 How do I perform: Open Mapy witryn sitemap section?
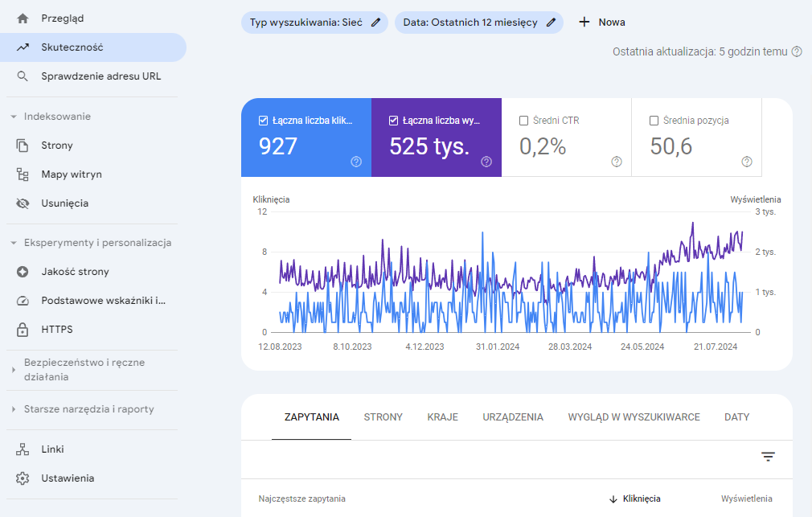point(71,174)
